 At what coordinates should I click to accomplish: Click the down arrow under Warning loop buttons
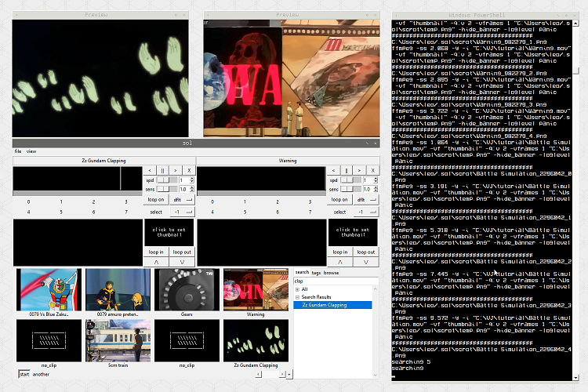[365, 262]
